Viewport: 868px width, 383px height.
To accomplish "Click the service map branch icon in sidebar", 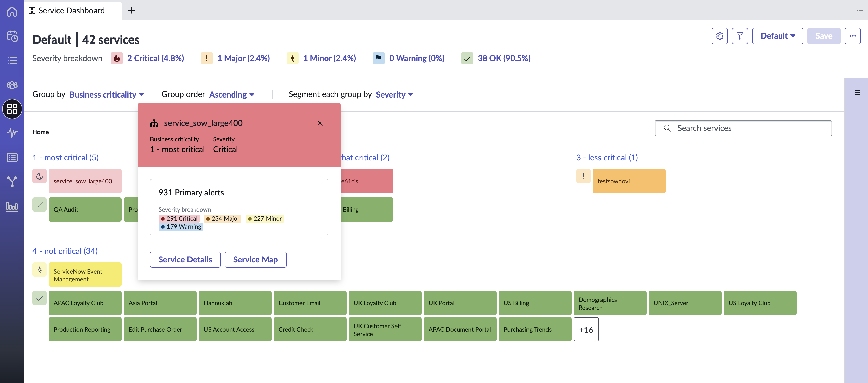I will (x=12, y=182).
